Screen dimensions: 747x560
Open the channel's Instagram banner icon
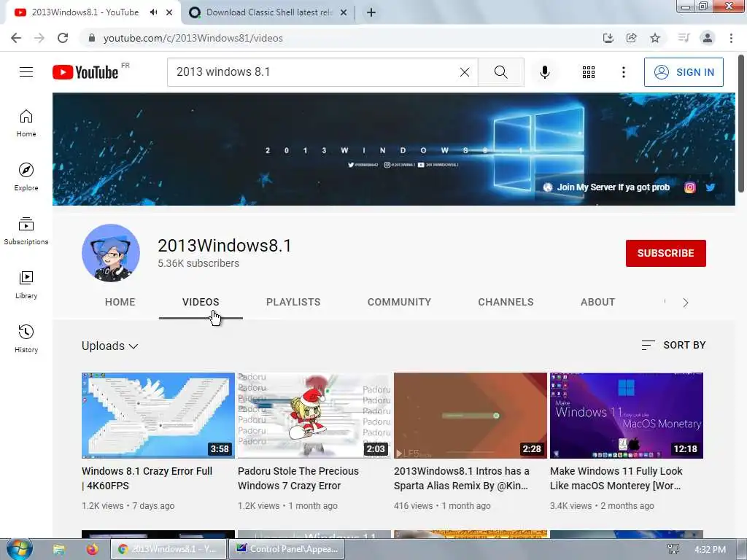click(689, 187)
